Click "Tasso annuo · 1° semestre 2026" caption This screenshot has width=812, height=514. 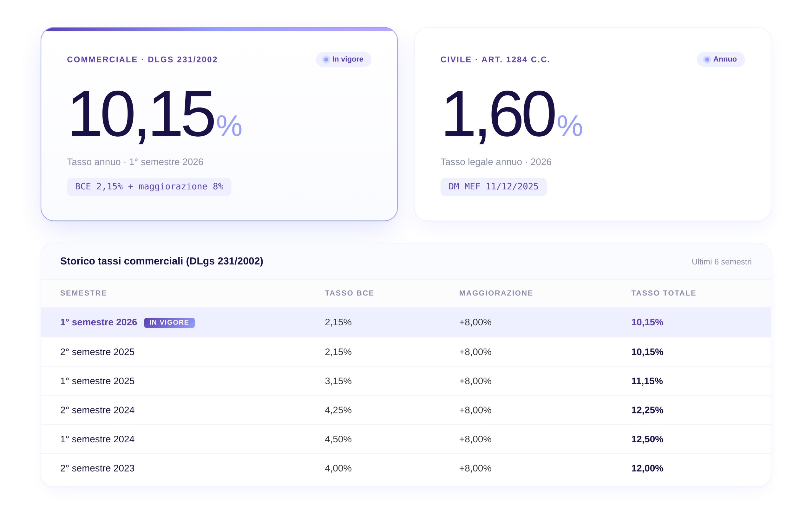point(135,162)
